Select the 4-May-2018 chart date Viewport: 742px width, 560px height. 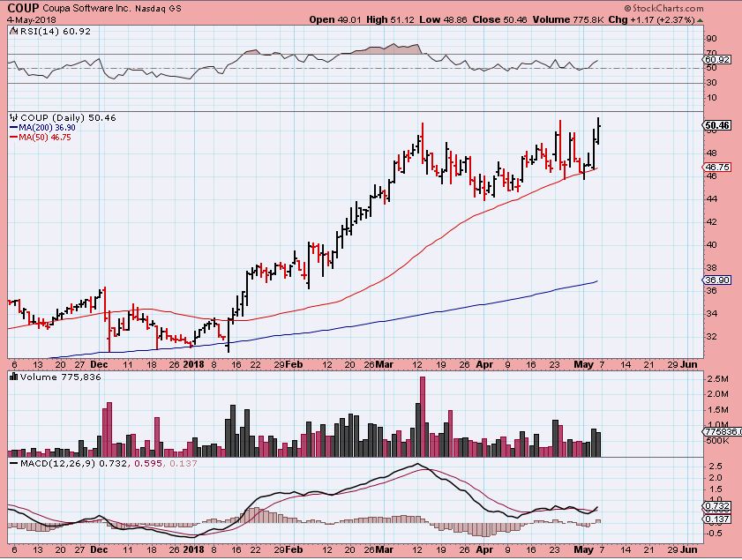point(32,20)
